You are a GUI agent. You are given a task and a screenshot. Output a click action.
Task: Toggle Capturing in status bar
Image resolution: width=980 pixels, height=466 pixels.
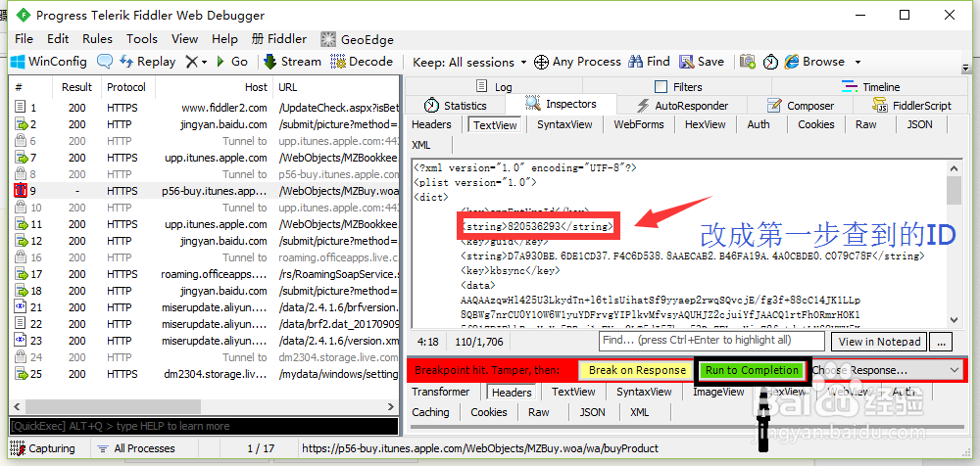pos(42,448)
